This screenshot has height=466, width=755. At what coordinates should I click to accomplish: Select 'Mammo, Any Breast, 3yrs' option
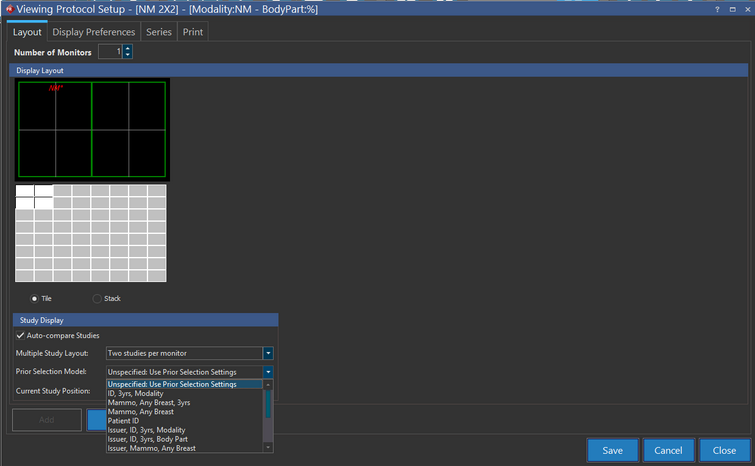148,402
